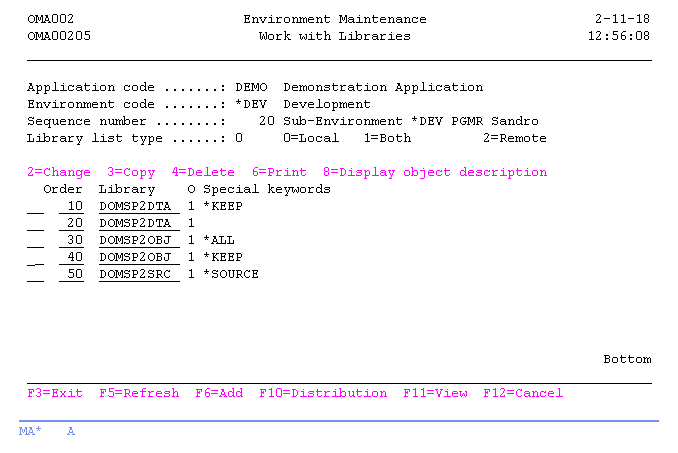Edit the Order field containing 10

pyautogui.click(x=71, y=206)
